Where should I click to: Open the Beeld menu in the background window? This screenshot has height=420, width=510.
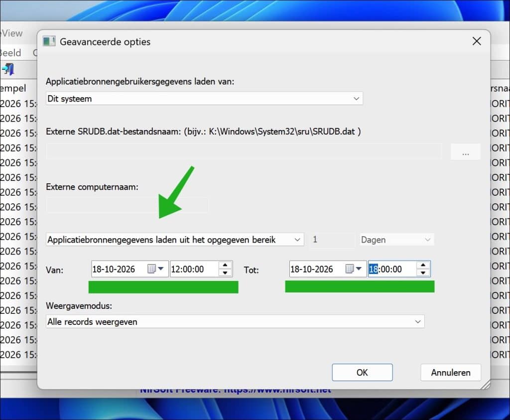pos(10,53)
